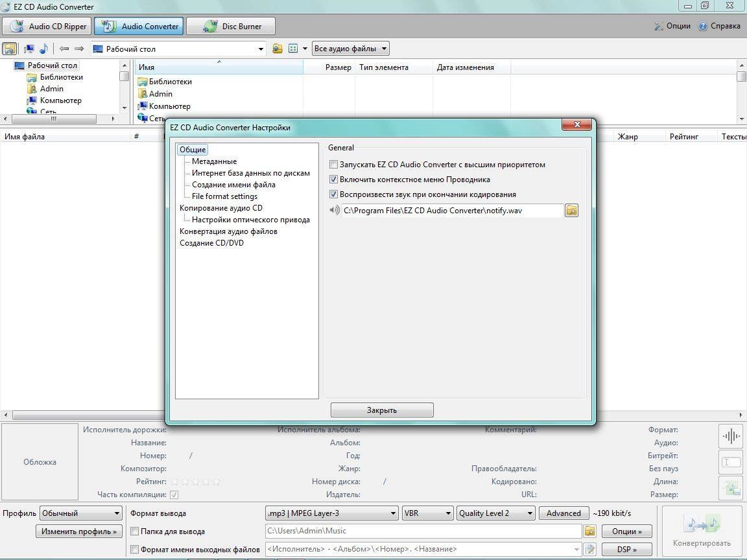
Task: Enable the Формат имени выходных файлов checkbox
Action: point(135,550)
